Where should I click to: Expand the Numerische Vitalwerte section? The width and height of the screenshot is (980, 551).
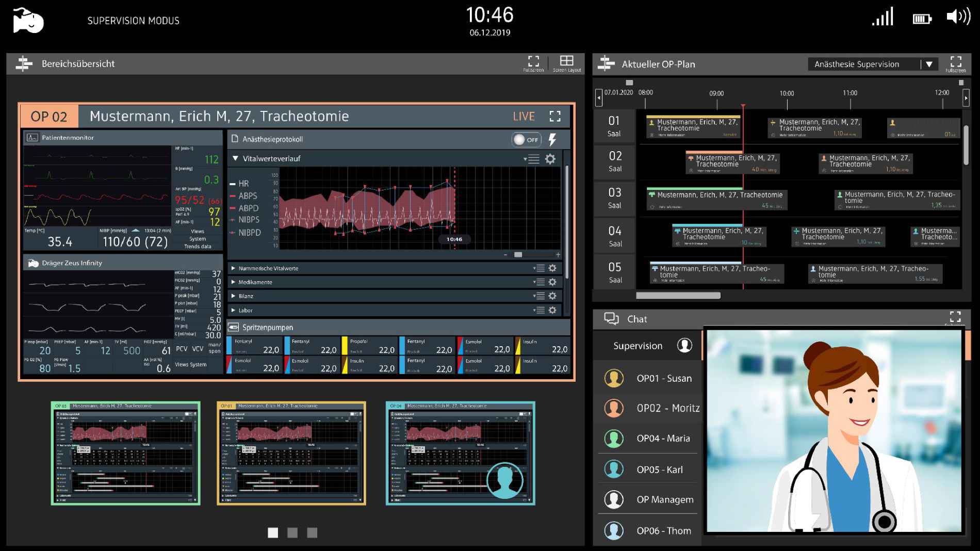pyautogui.click(x=233, y=268)
